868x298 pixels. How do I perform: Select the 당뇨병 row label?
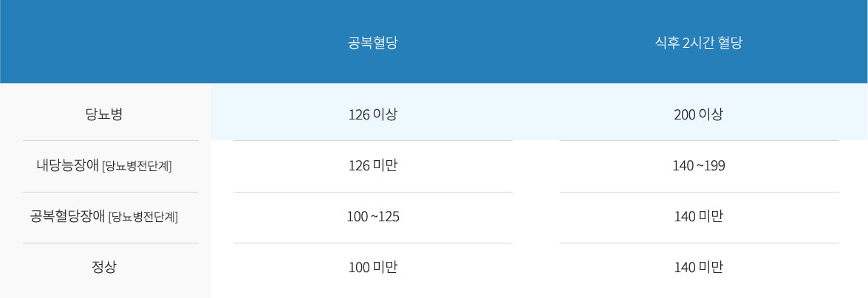[x=103, y=114]
